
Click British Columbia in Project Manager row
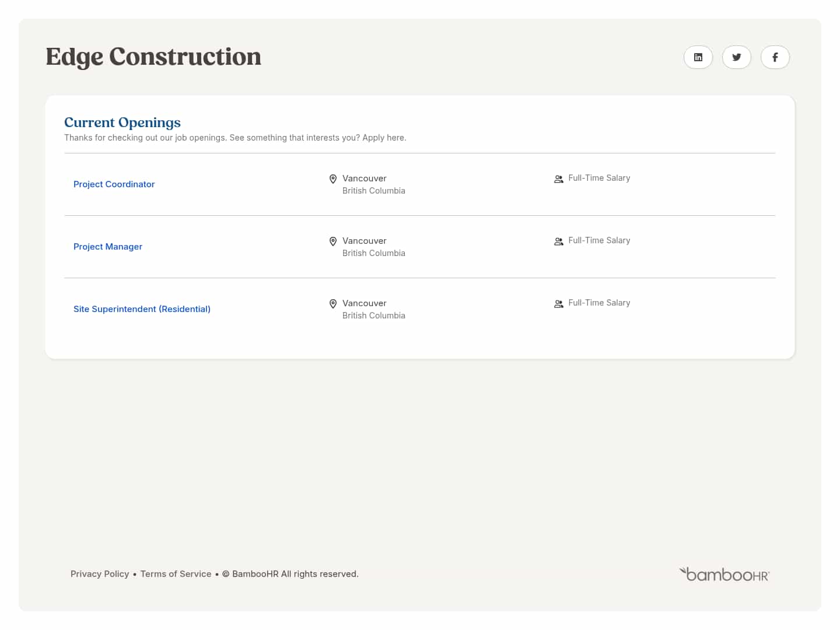tap(374, 253)
